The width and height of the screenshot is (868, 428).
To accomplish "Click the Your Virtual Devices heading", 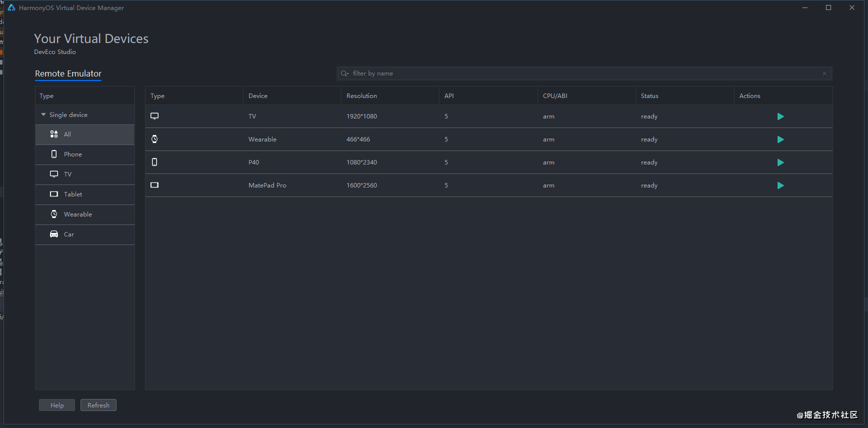I will (x=91, y=38).
